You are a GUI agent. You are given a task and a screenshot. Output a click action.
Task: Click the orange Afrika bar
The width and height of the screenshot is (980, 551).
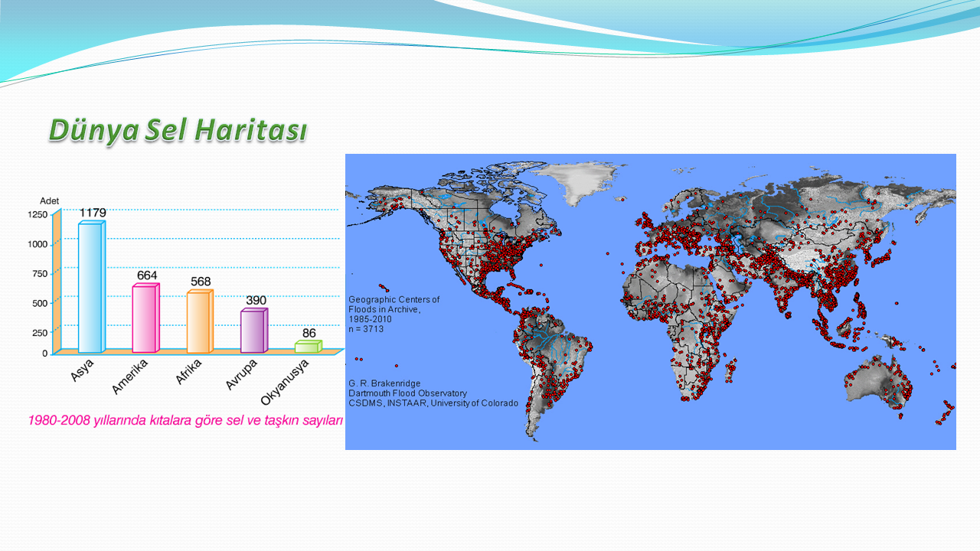(200, 321)
